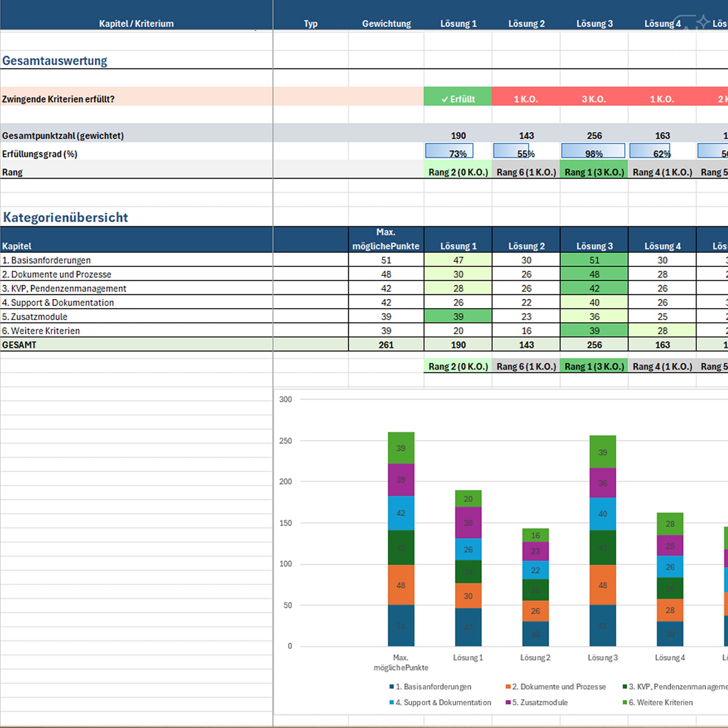Click the 'Kategorienübersicht' section heading
728x728 pixels.
point(66,217)
